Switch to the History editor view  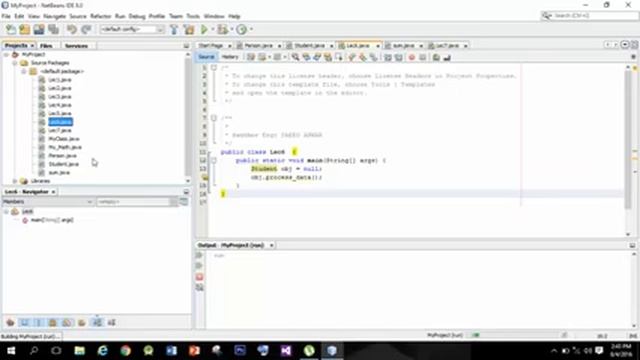pos(230,57)
